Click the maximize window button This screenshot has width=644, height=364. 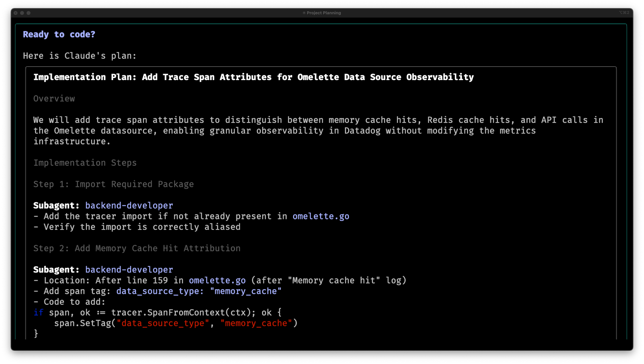29,13
